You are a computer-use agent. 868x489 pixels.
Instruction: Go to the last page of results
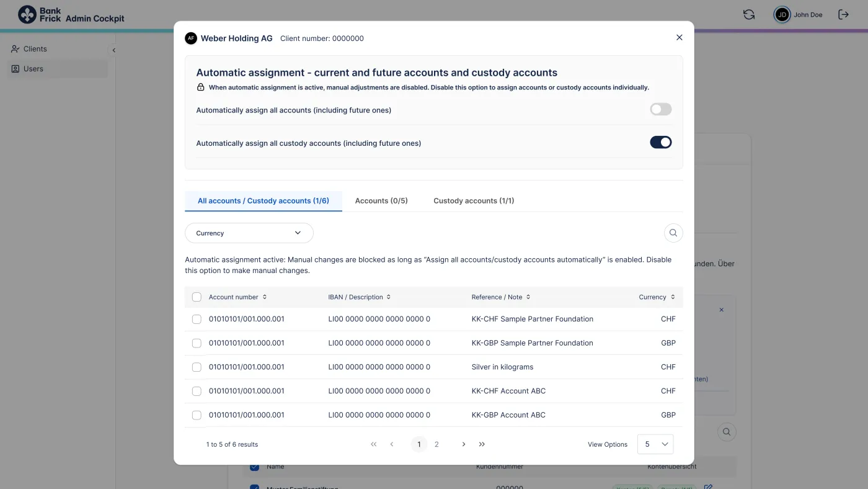click(482, 444)
